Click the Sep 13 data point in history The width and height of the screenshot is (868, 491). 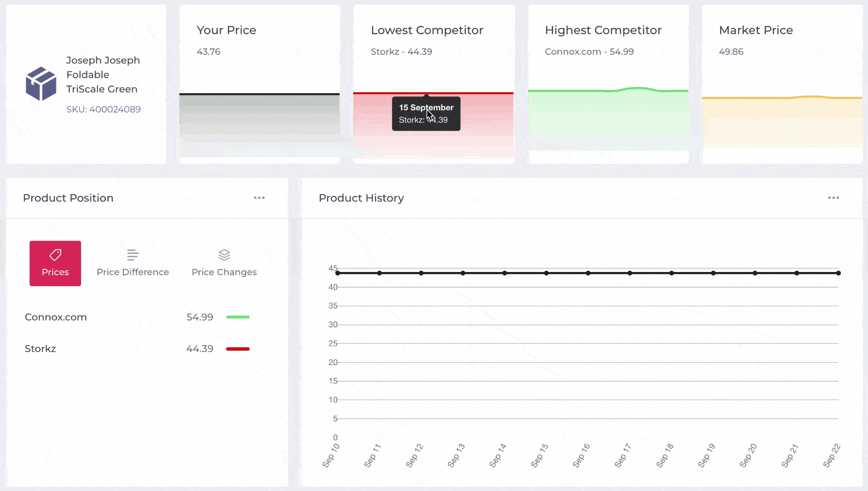pyautogui.click(x=463, y=273)
